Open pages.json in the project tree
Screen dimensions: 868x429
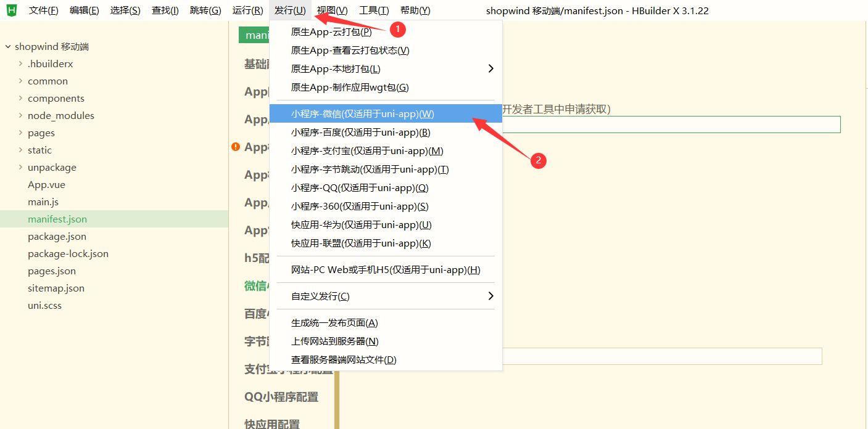[52, 271]
